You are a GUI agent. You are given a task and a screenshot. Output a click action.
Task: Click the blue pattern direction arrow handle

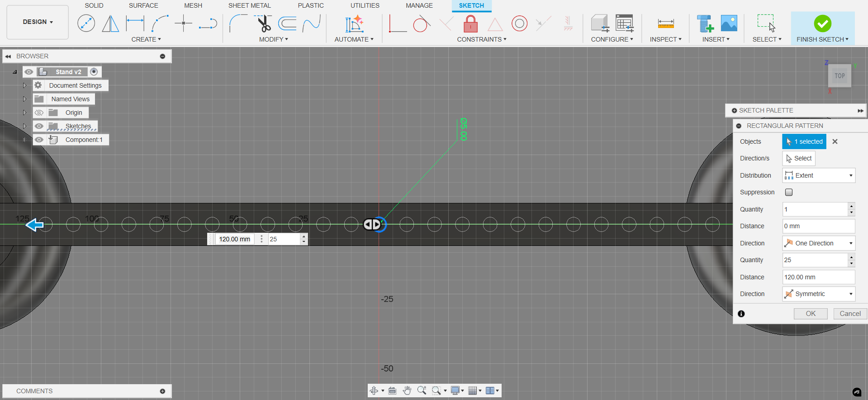click(x=34, y=225)
